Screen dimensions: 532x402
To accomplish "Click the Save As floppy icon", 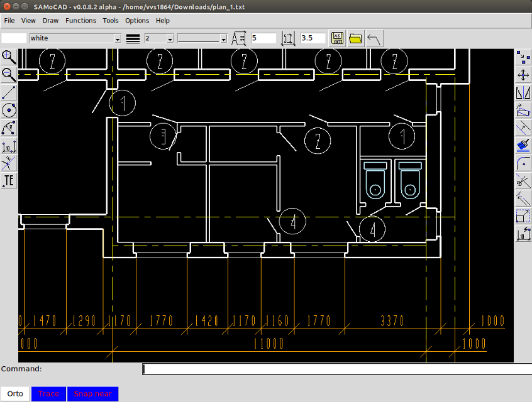I will [x=337, y=38].
